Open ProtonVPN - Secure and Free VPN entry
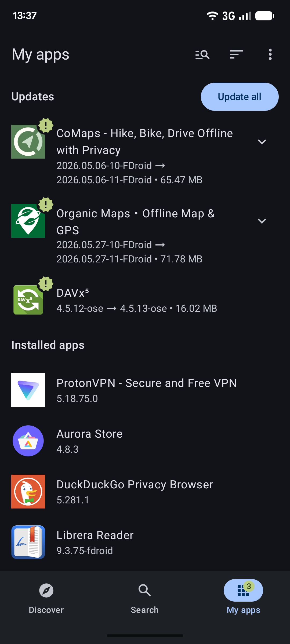The width and height of the screenshot is (290, 644). point(145,390)
